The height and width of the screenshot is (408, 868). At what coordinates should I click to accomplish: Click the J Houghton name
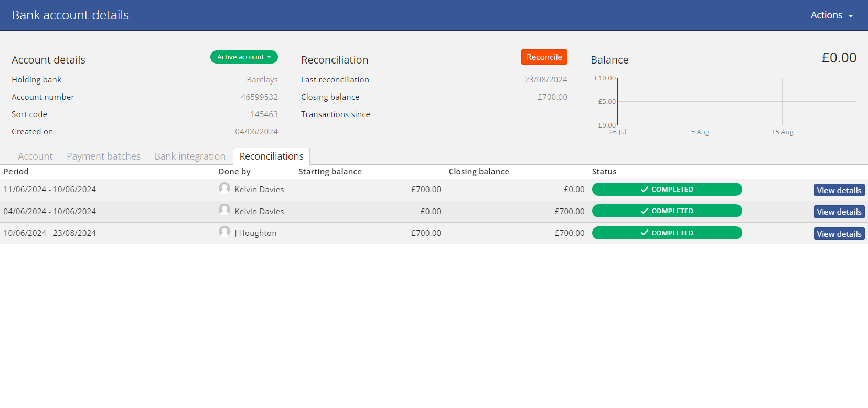[255, 233]
